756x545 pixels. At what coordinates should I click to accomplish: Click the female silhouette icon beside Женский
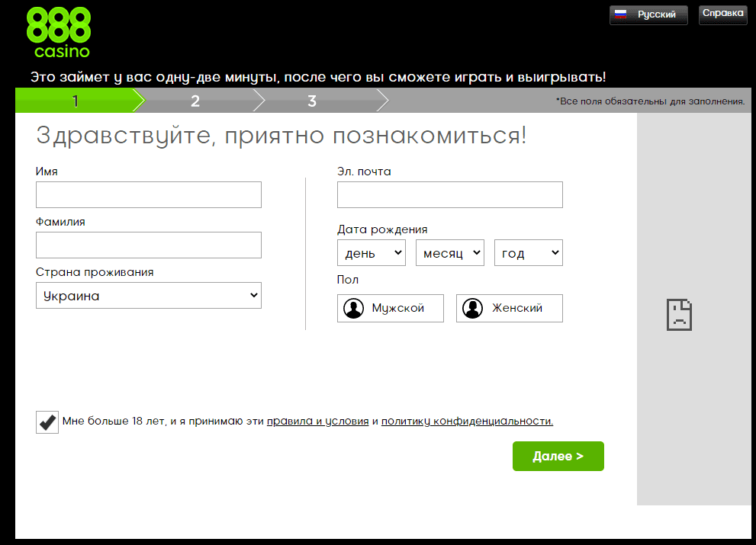[x=471, y=308]
